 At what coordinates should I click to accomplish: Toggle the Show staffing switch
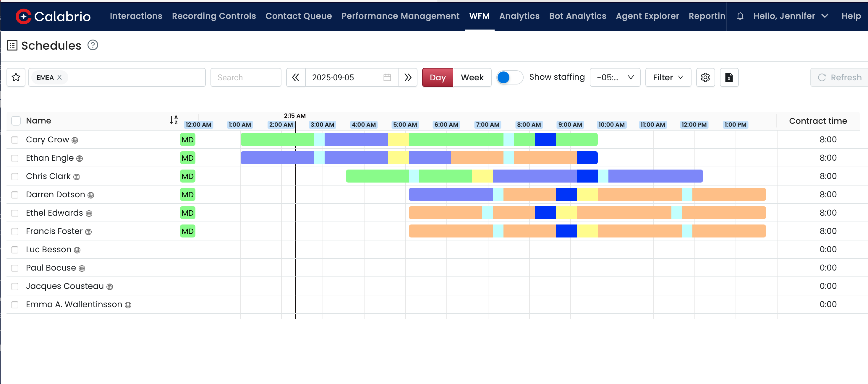[509, 77]
